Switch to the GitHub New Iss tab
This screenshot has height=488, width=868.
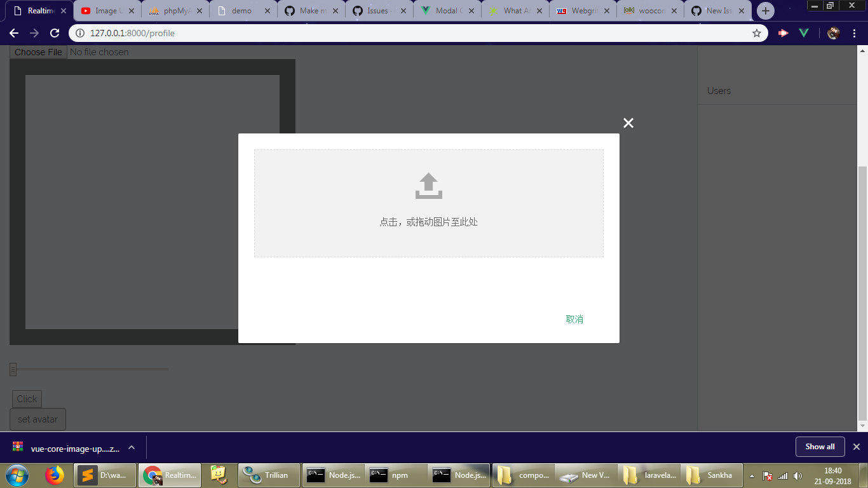(719, 11)
